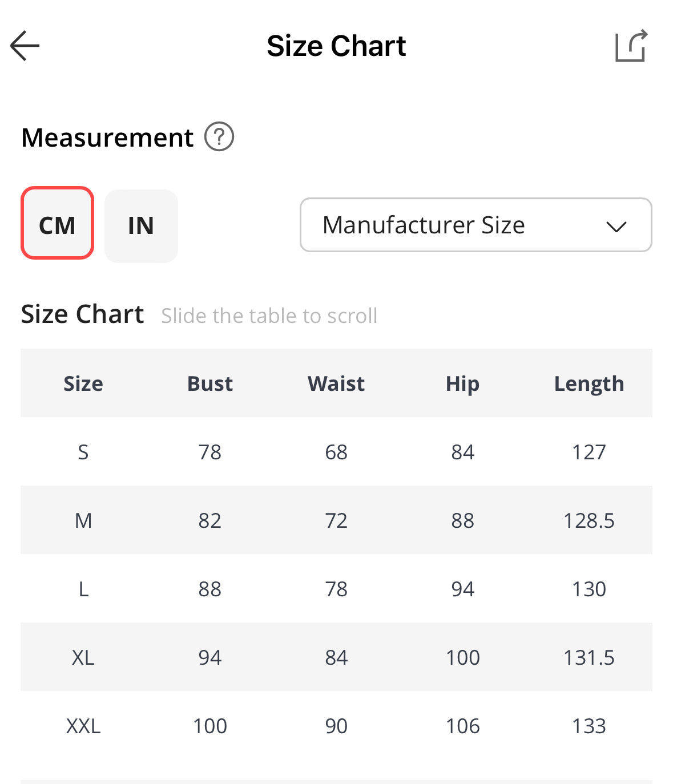Click the 'Slide the table to scroll' hint
673x784 pixels.
[269, 316]
